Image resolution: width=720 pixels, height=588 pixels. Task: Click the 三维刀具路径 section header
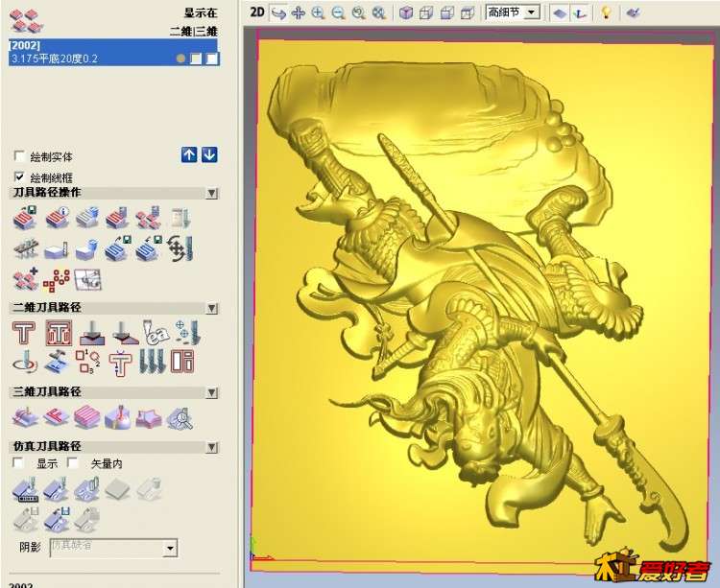[x=114, y=392]
